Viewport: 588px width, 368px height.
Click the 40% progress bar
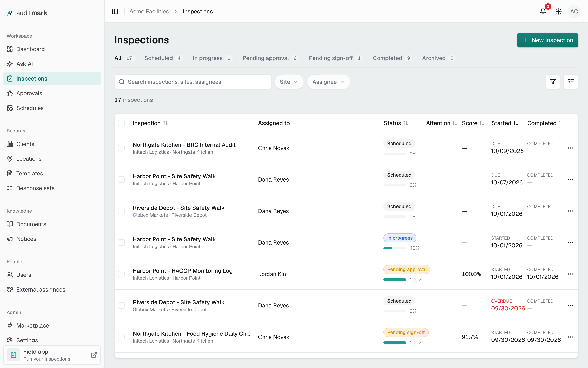click(395, 248)
